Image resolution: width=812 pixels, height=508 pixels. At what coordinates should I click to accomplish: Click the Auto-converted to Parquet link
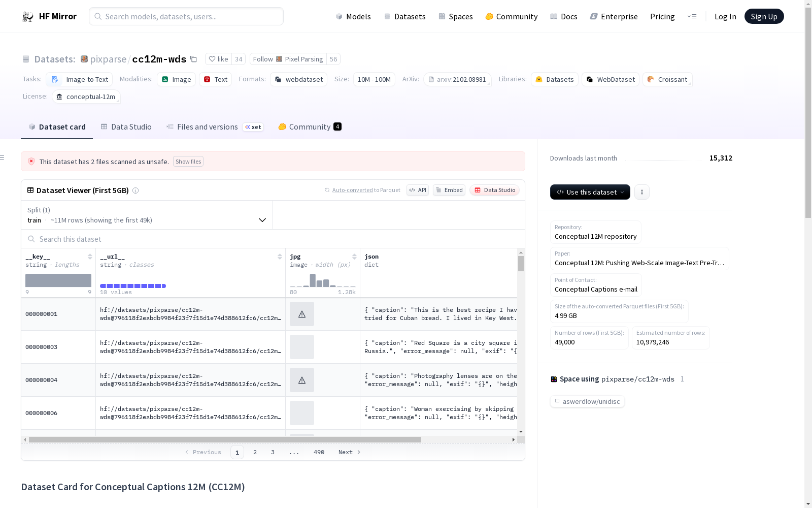coord(362,190)
